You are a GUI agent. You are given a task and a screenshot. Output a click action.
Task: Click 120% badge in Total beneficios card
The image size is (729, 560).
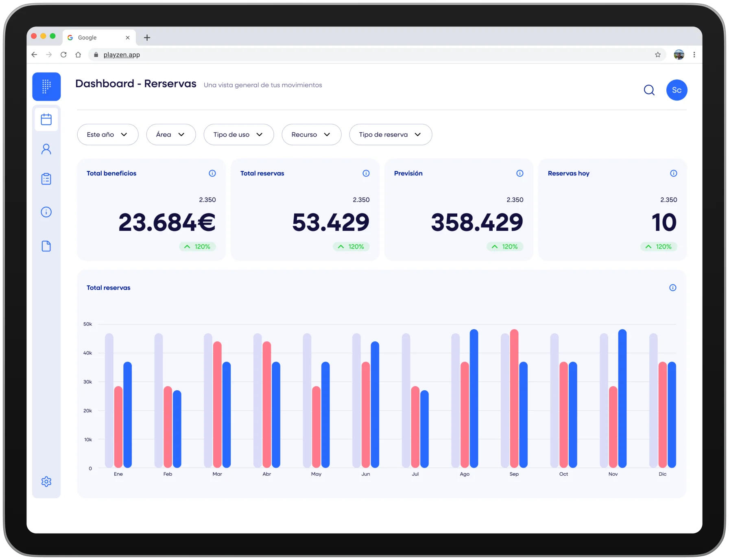[197, 247]
